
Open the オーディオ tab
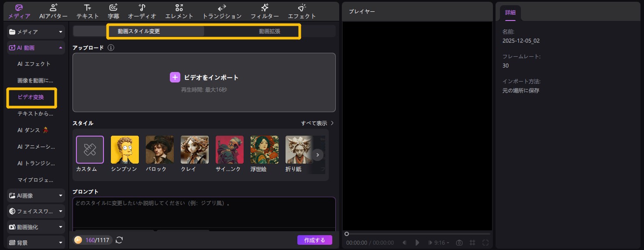click(x=142, y=11)
